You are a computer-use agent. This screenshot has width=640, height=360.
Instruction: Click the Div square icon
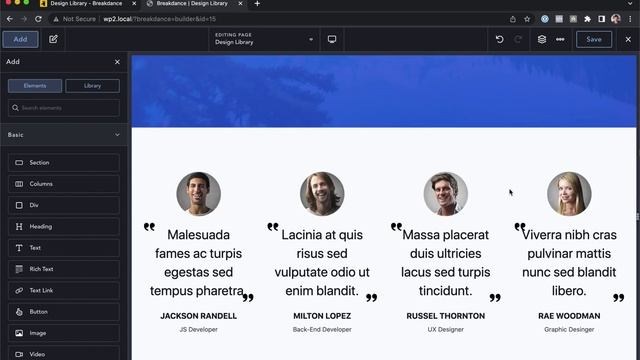click(x=19, y=205)
